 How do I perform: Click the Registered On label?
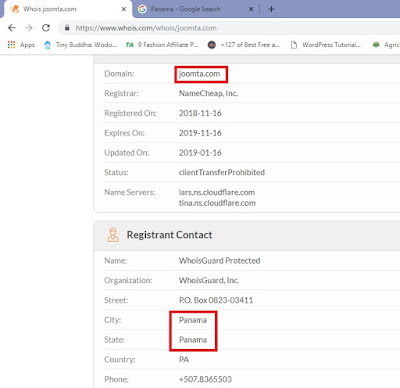pos(130,113)
